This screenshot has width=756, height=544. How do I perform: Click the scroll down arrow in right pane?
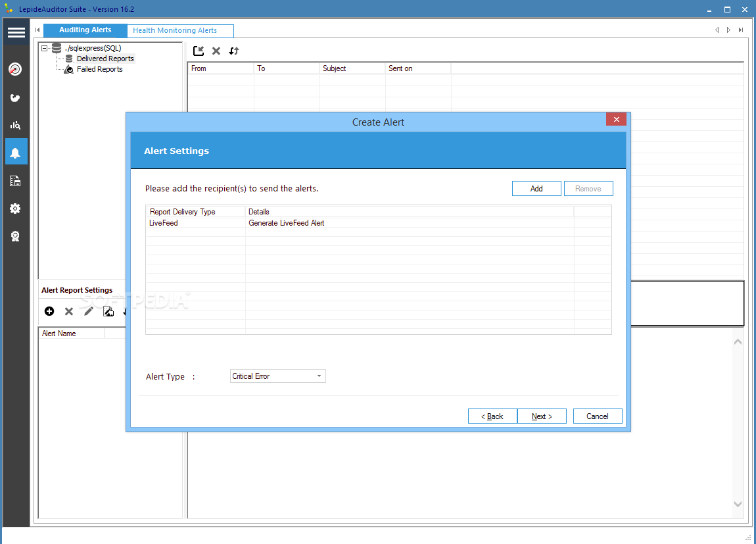tap(738, 504)
